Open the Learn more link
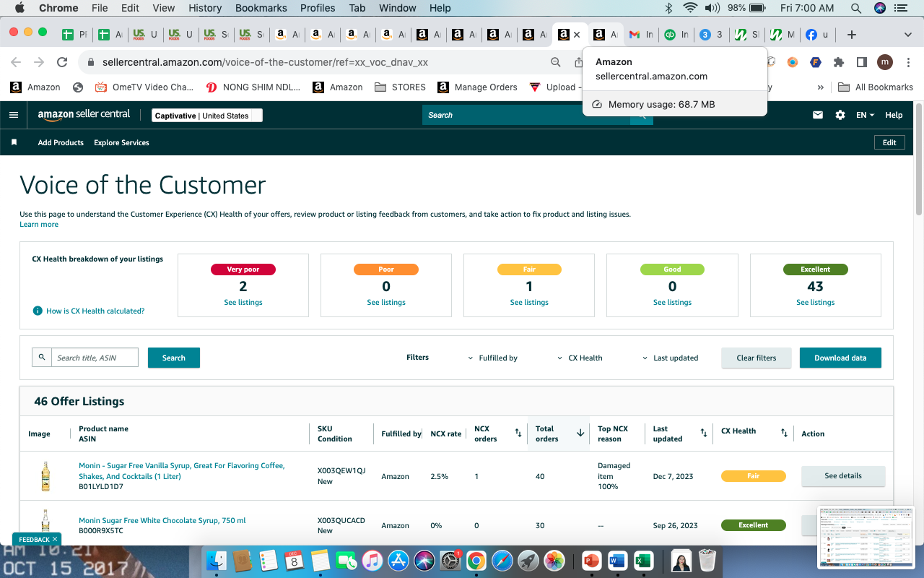Image resolution: width=924 pixels, height=578 pixels. 39,225
